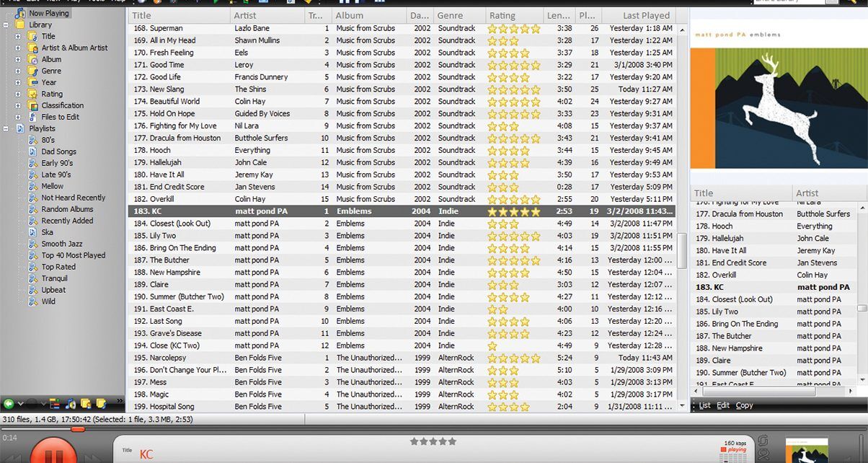Click the Early 90's playlist icon
Screen dimensions: 868x463
tap(33, 163)
